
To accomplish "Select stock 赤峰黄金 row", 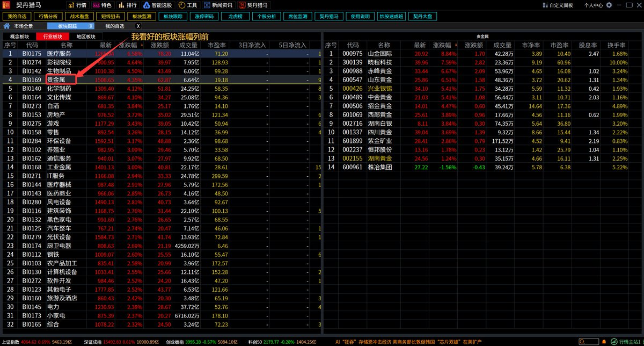I will pos(483,71).
